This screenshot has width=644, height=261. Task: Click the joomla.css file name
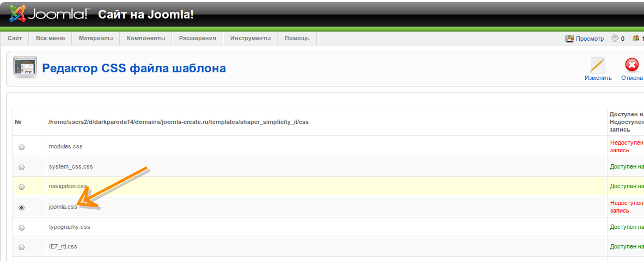pyautogui.click(x=63, y=207)
